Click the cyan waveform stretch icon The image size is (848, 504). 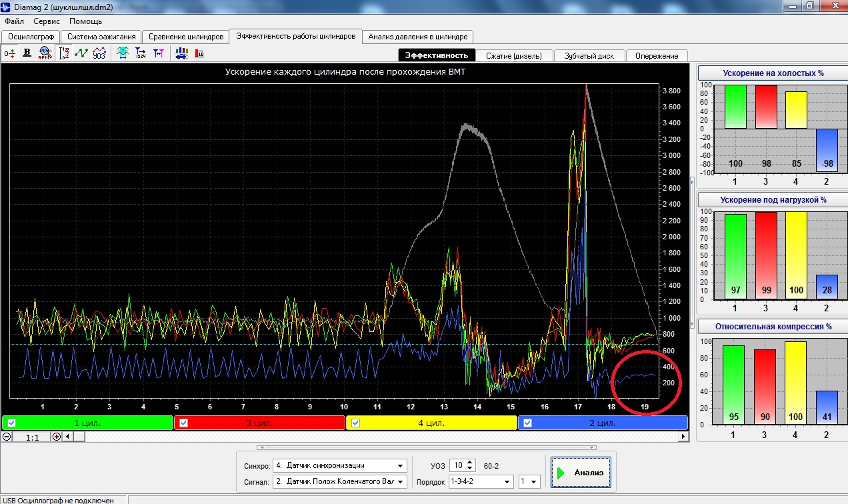click(x=123, y=53)
